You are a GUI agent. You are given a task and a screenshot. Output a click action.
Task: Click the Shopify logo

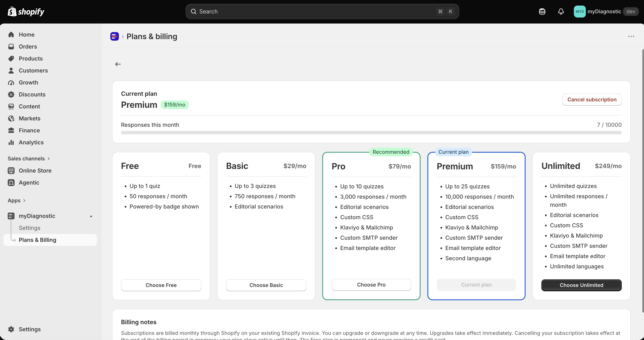(26, 12)
